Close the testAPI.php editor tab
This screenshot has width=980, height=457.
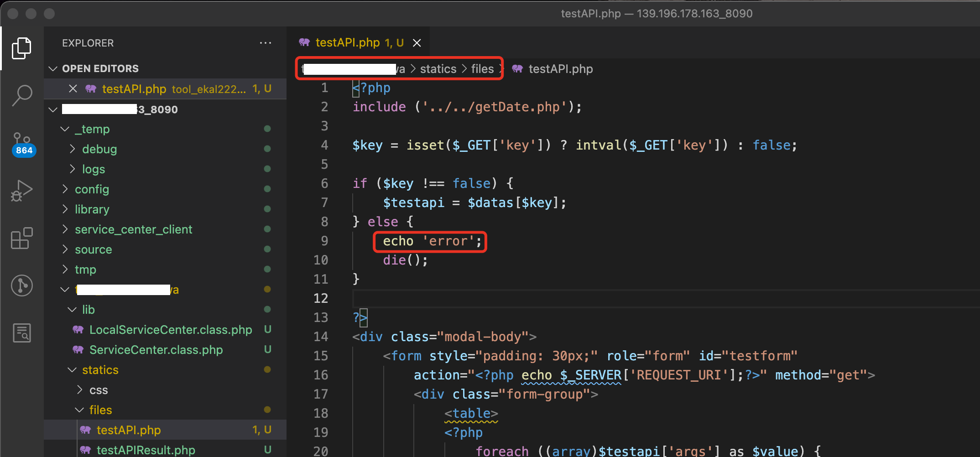[417, 43]
